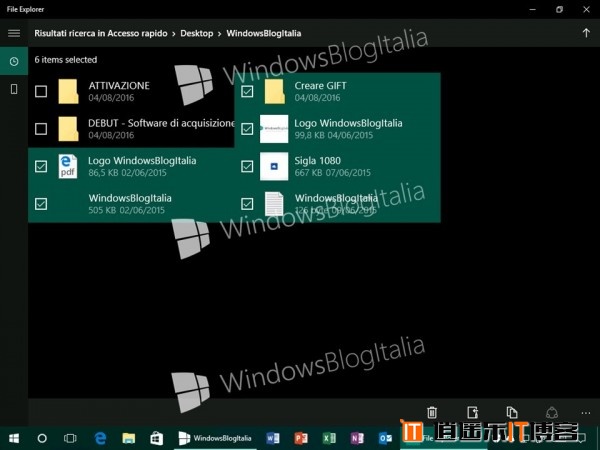Launch Outlook from the taskbar
Viewport: 600px width, 450px height.
(385, 438)
